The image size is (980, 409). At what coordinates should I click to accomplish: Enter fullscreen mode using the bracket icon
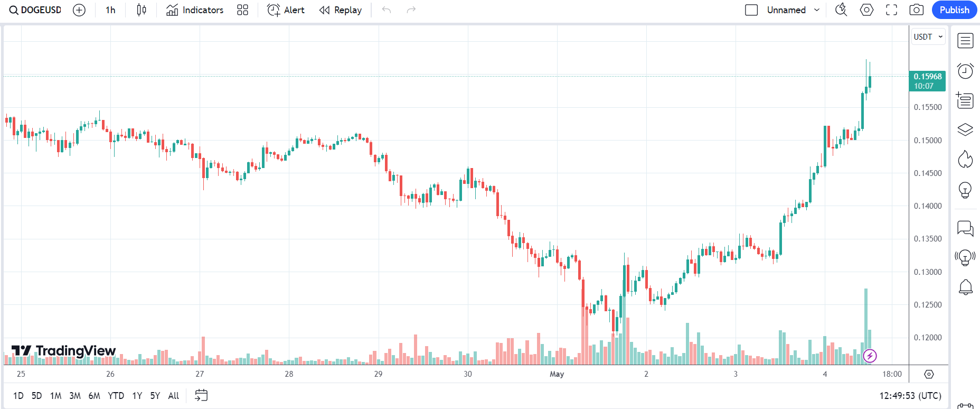click(x=891, y=10)
